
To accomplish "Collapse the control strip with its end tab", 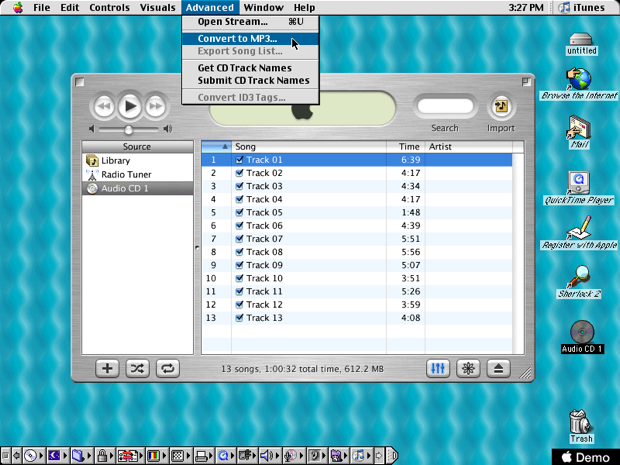I will pyautogui.click(x=391, y=456).
